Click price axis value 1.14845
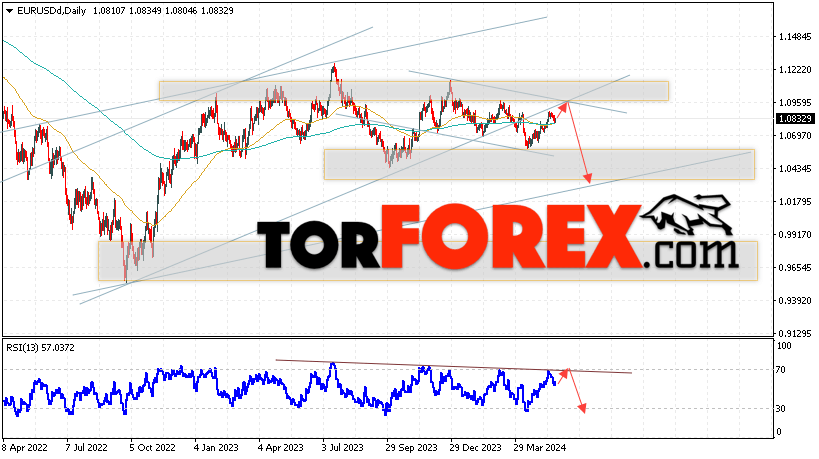The image size is (819, 459). (x=795, y=37)
